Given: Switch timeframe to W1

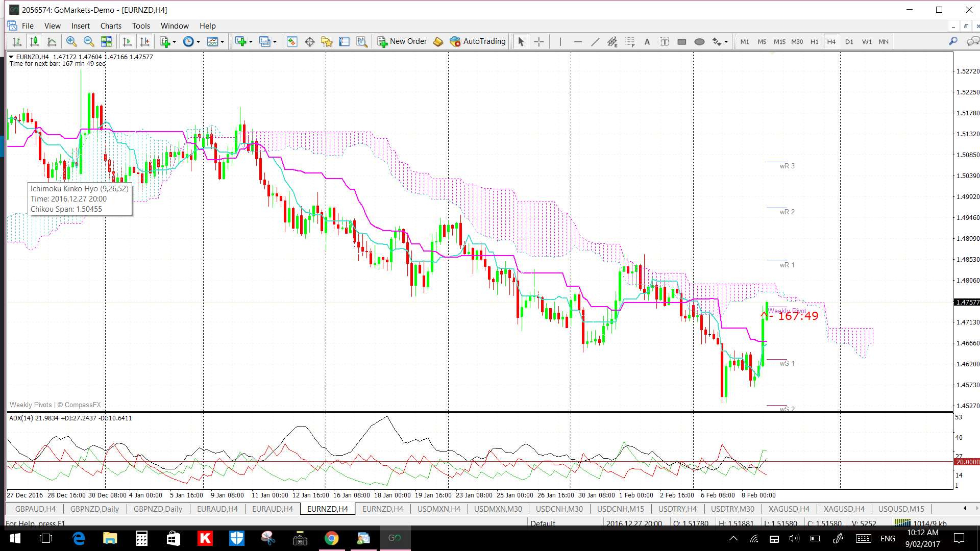Looking at the screenshot, I should tap(867, 42).
